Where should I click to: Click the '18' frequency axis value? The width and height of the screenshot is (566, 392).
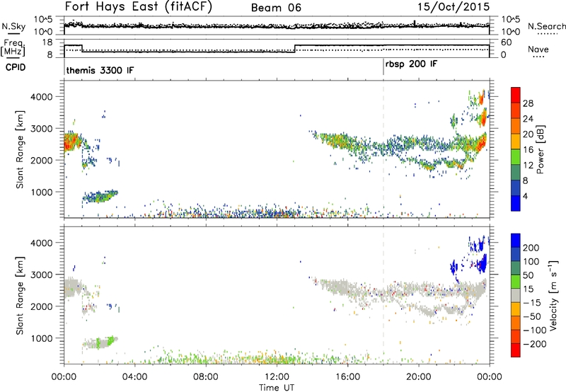[47, 42]
